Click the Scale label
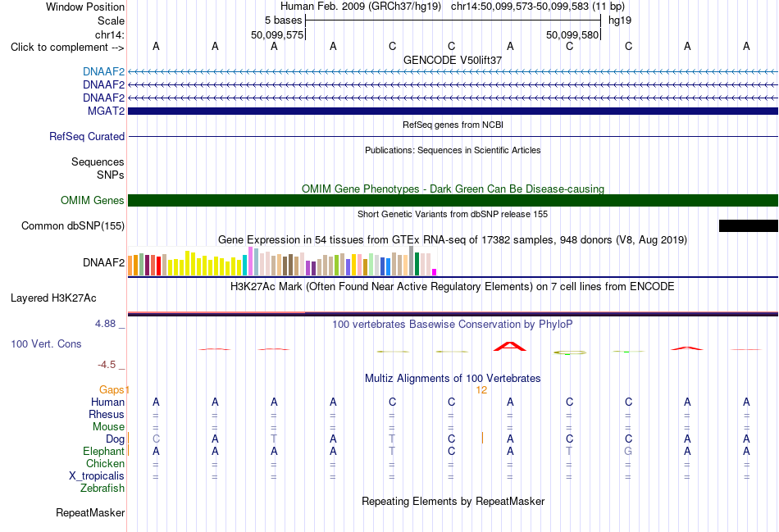 coord(111,20)
